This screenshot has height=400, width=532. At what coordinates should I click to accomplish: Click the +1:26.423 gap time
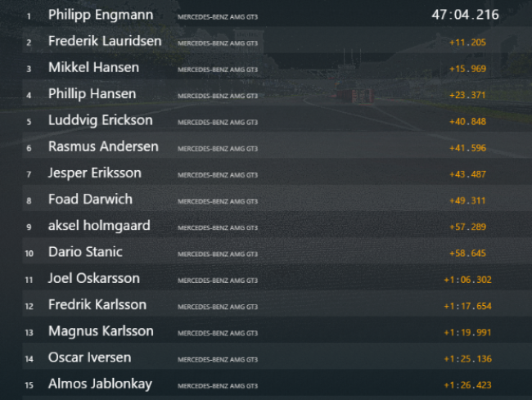click(x=467, y=385)
